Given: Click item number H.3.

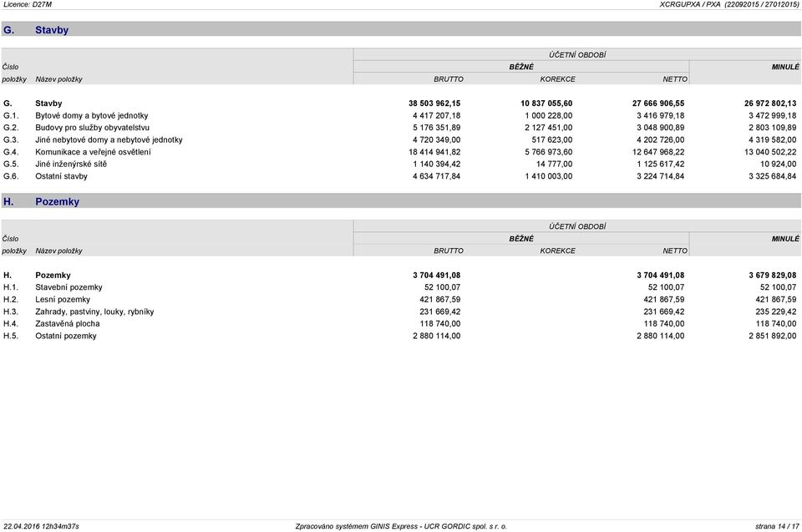Looking at the screenshot, I should [x=11, y=312].
